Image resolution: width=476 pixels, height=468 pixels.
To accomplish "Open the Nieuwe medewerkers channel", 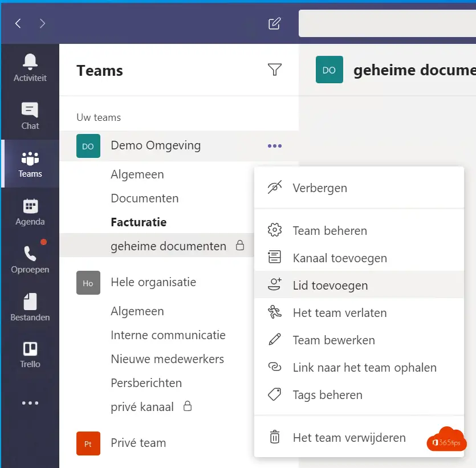I will 167,359.
